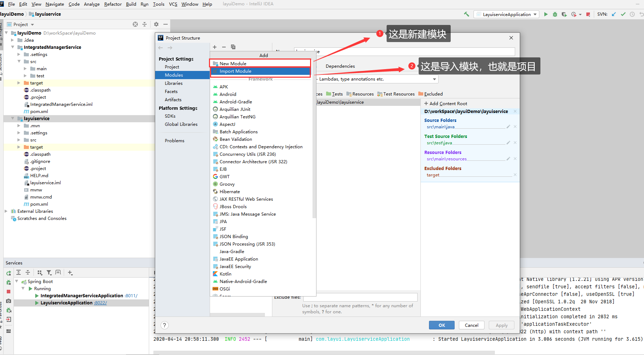The height and width of the screenshot is (355, 644).
Task: Click the Group By icon in Services toolbar
Action: coord(40,273)
